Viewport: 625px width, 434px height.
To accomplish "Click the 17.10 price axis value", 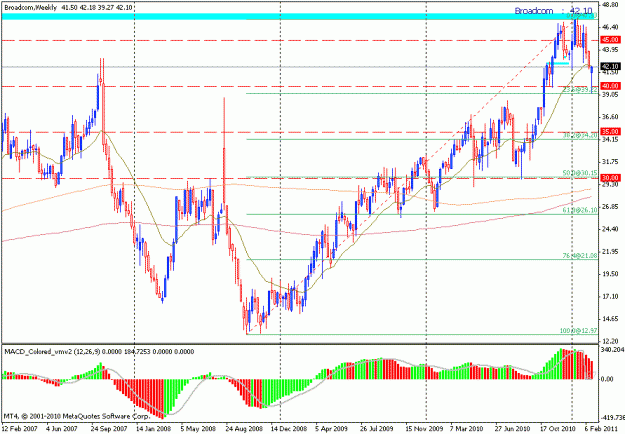I will click(611, 297).
